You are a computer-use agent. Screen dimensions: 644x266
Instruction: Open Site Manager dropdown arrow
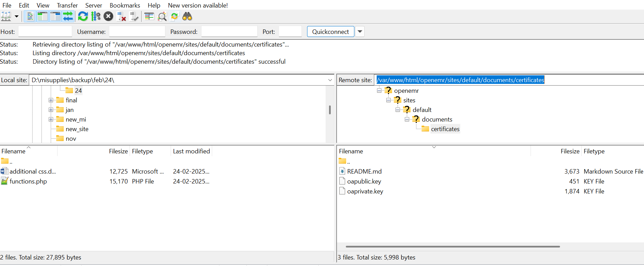[x=16, y=16]
